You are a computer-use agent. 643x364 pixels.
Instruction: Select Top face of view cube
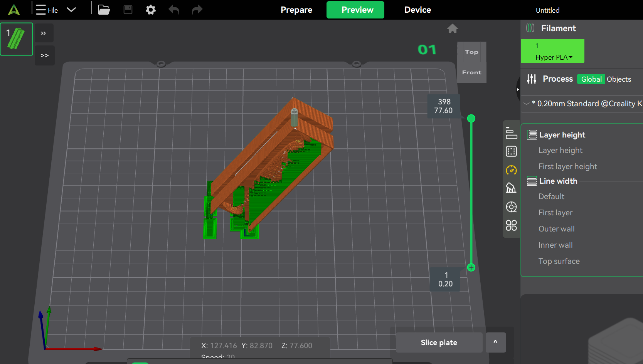[x=471, y=52]
